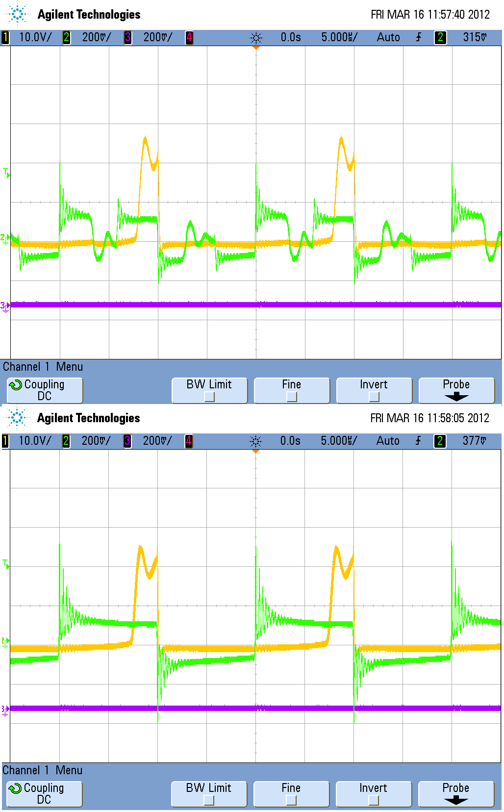Click the 377 mV trigger level readout

coord(475,441)
